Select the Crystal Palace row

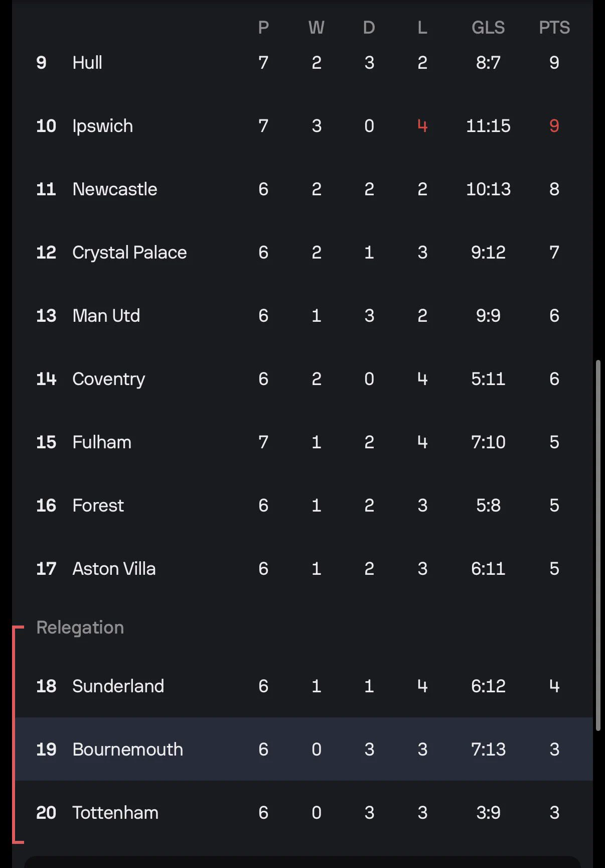[302, 253]
